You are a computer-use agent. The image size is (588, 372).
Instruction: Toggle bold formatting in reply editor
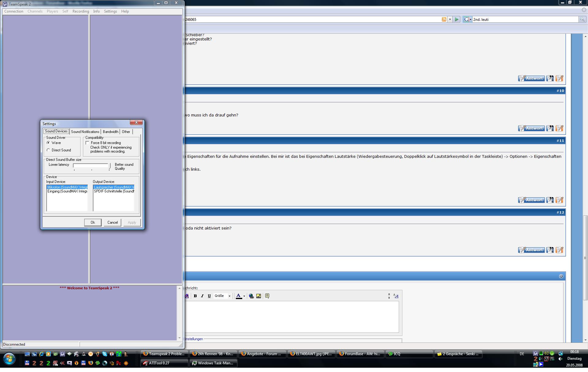click(x=195, y=296)
